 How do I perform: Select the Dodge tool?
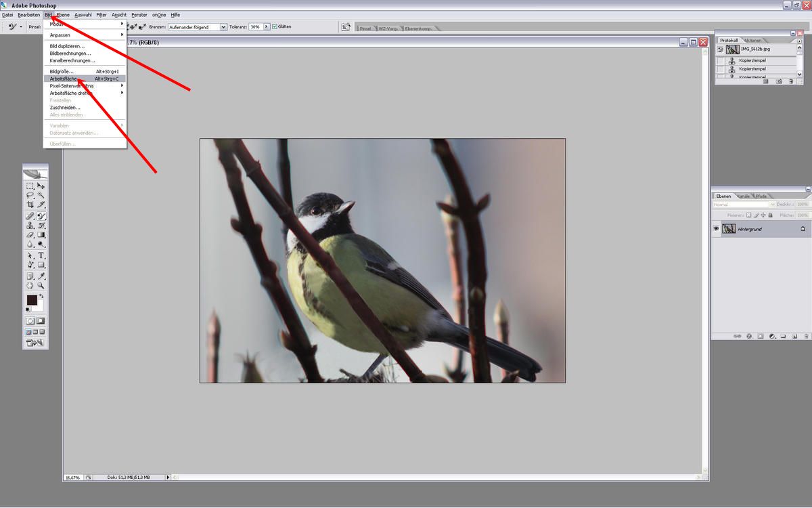coord(41,244)
